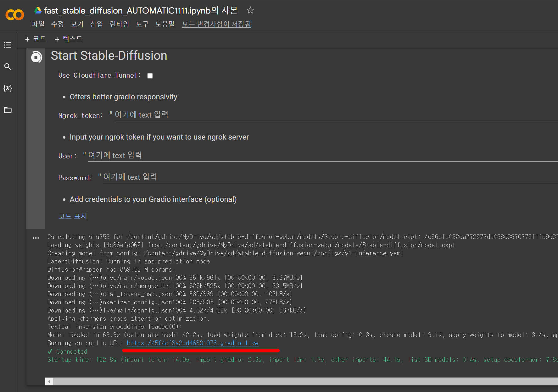Click 'Textual inversion embeddings loaded(0)' line
The image size is (558, 392).
[115, 327]
